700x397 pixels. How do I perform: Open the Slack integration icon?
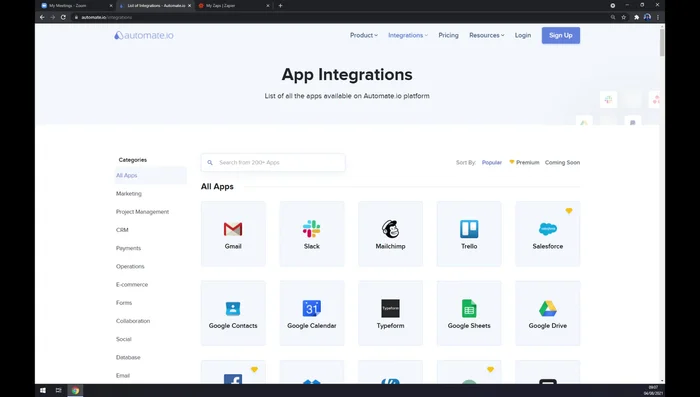coord(312,229)
